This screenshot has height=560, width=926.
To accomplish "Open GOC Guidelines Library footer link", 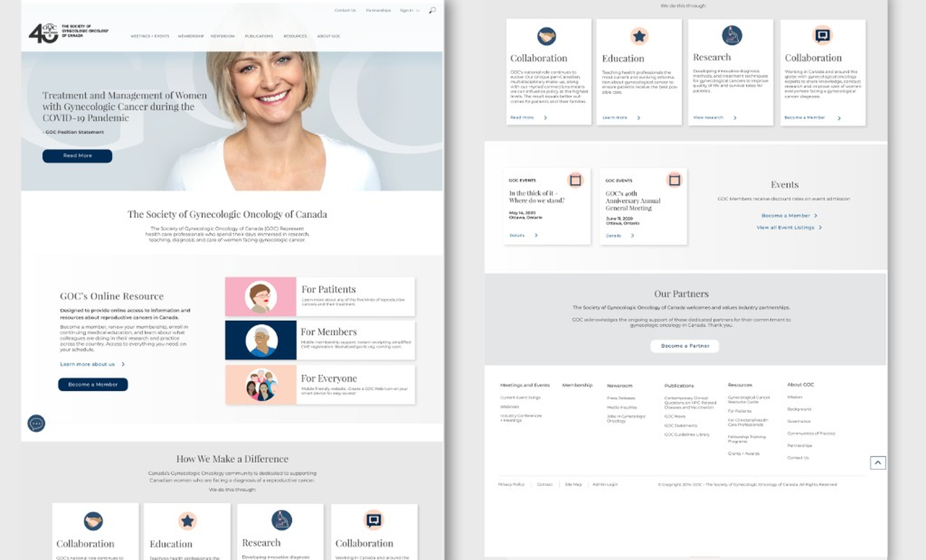I will coord(687,434).
